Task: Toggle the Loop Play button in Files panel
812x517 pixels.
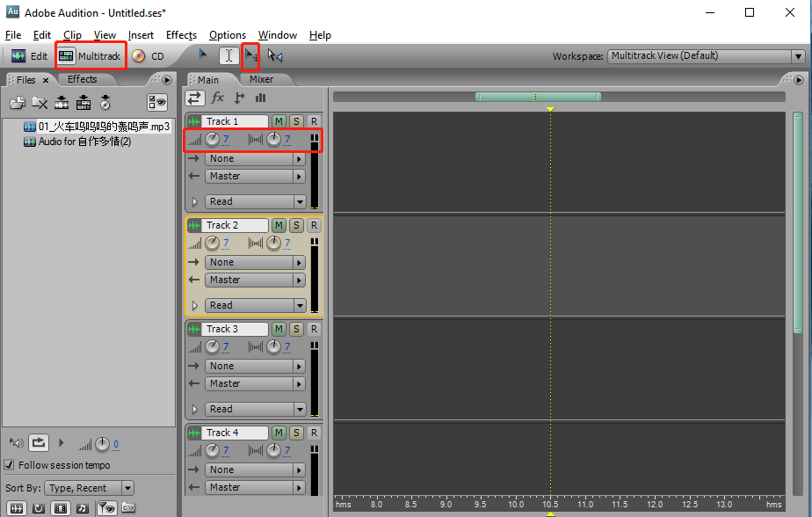Action: 39,443
